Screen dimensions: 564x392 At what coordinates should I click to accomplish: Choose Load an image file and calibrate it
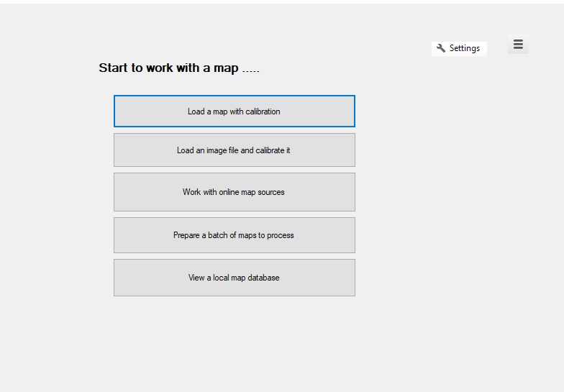point(235,150)
